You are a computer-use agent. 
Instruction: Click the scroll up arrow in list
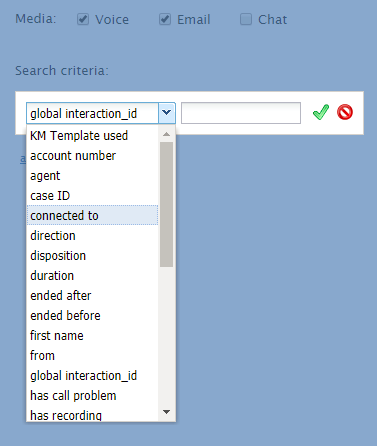[x=166, y=134]
